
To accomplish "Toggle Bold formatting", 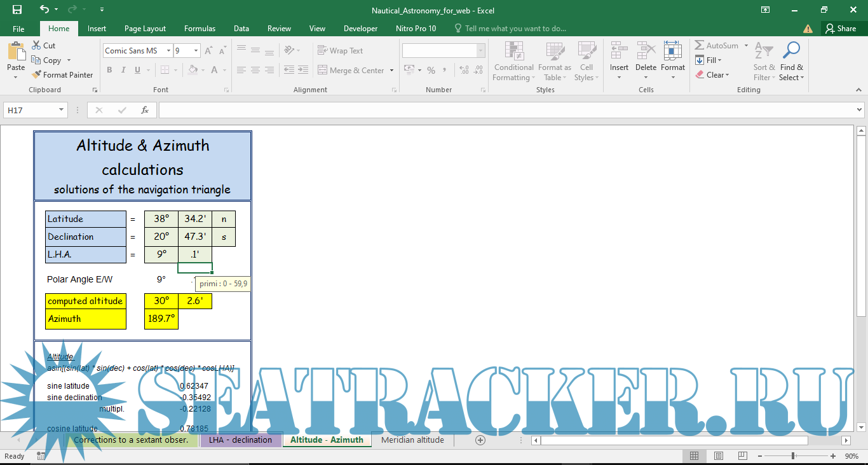I will [x=109, y=70].
